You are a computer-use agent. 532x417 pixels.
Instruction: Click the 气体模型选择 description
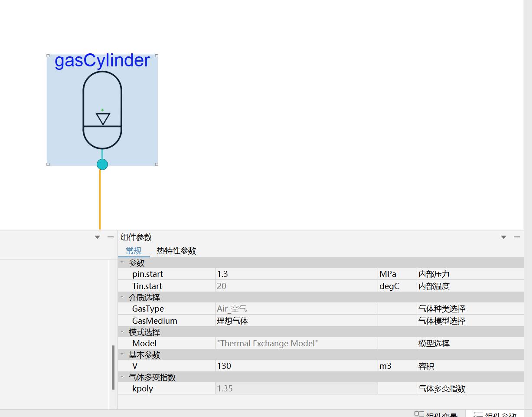point(442,321)
